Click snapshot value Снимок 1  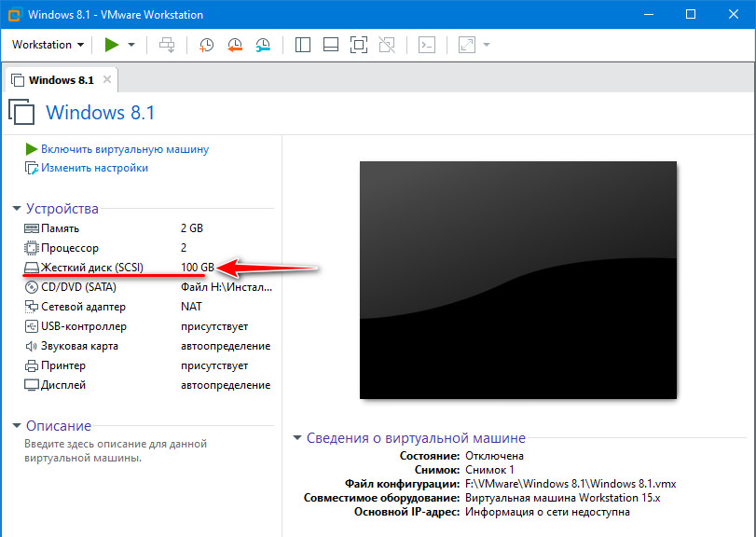(489, 470)
